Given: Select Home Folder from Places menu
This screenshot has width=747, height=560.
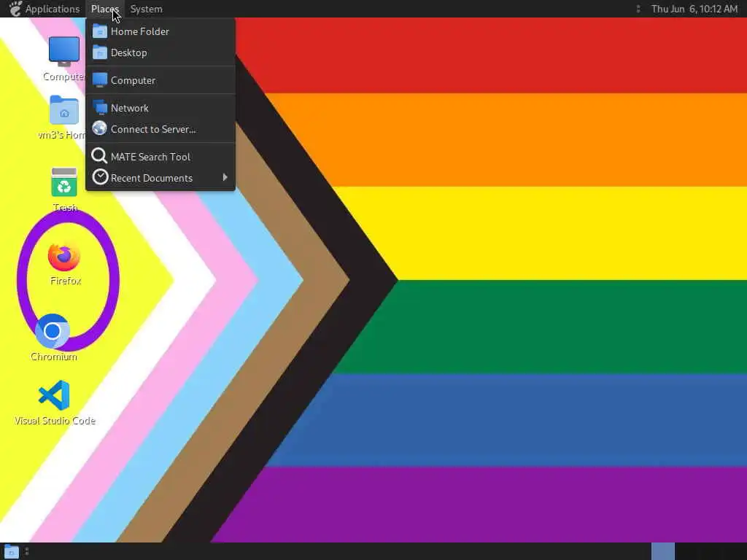Looking at the screenshot, I should click(x=160, y=31).
